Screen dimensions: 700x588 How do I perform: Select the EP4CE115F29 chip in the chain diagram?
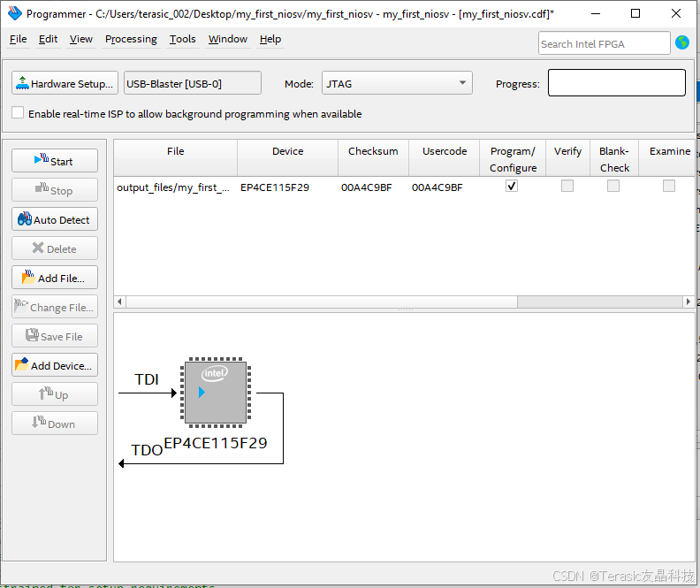click(x=216, y=393)
